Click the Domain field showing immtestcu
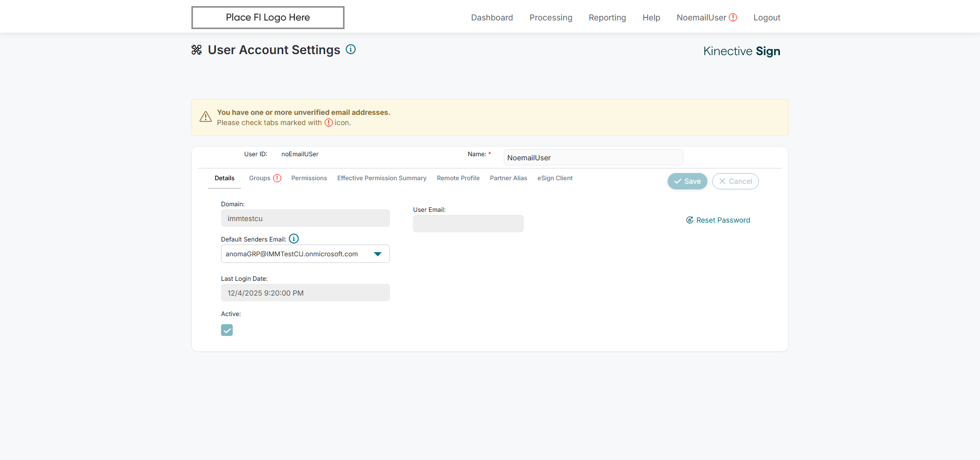The width and height of the screenshot is (980, 460). tap(305, 218)
